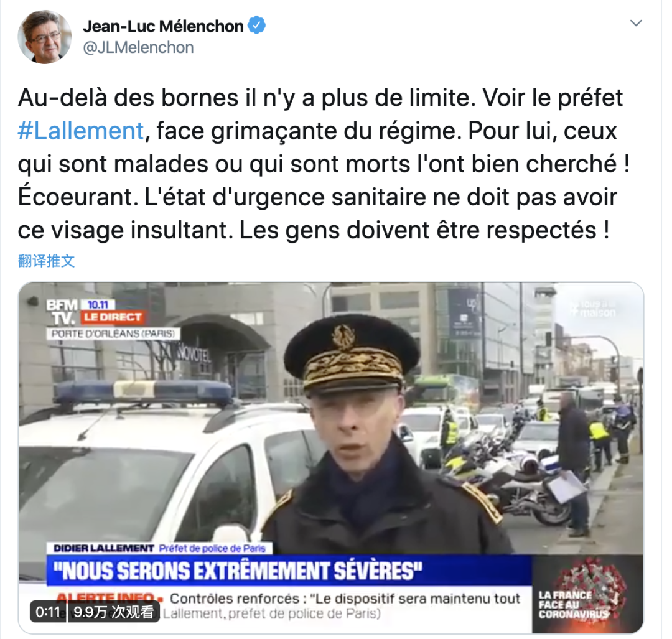Click the tweet body text
Image resolution: width=672 pixels, height=639 pixels.
pyautogui.click(x=324, y=164)
